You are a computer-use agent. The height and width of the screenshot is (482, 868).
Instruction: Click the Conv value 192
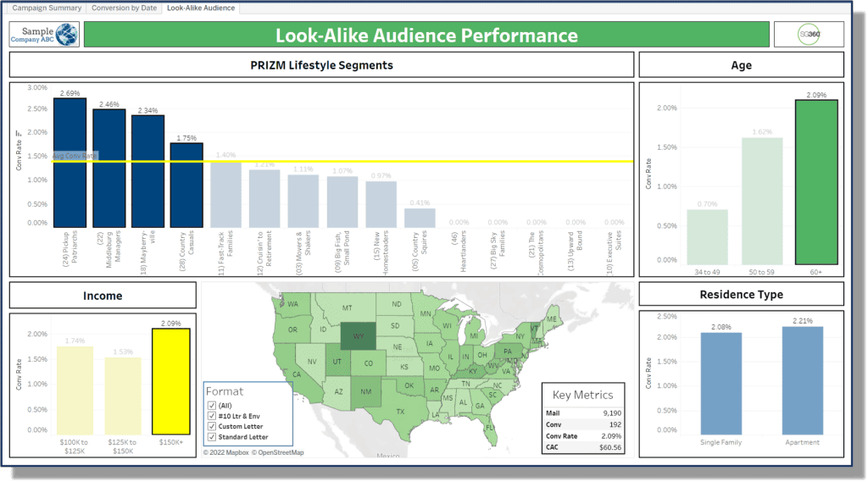coord(615,425)
